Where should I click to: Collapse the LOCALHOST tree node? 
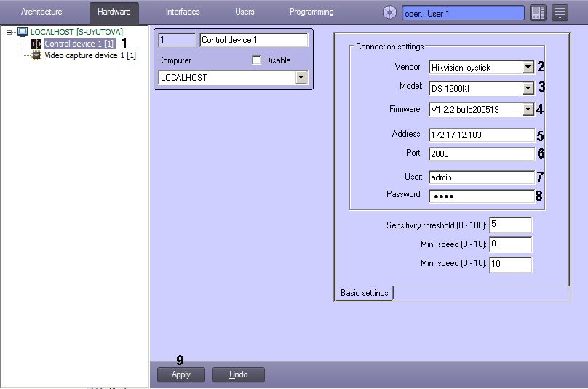(x=9, y=32)
